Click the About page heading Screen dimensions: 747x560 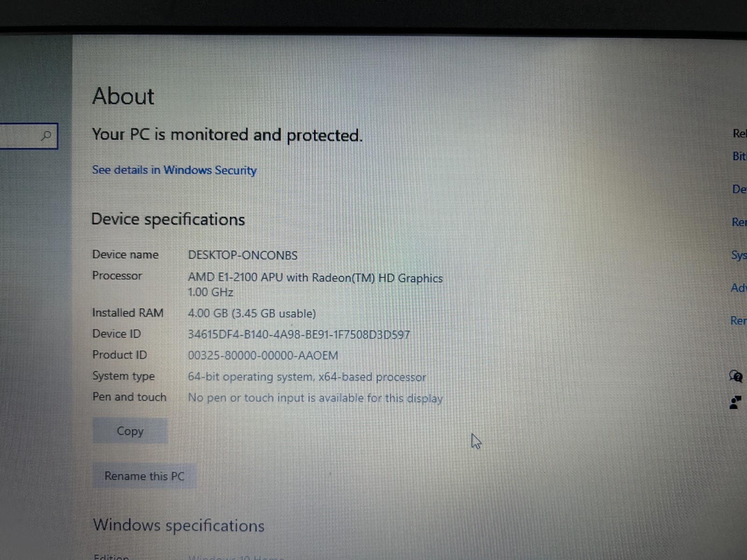point(123,96)
